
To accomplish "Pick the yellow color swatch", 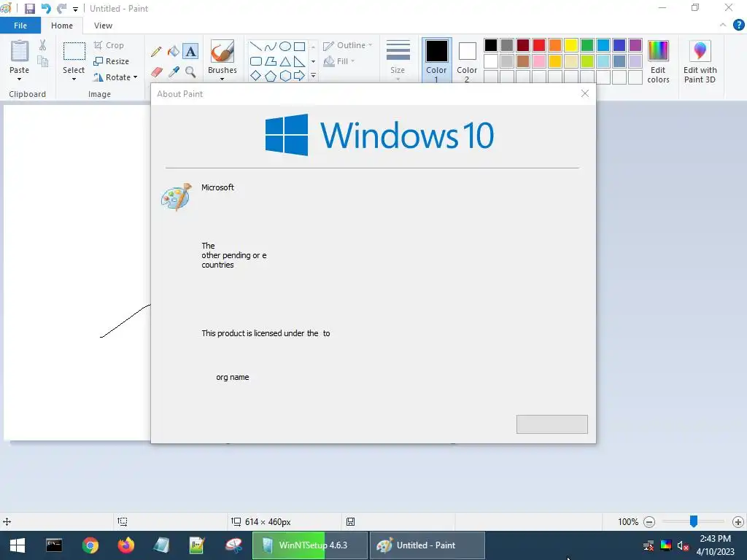I will click(570, 45).
